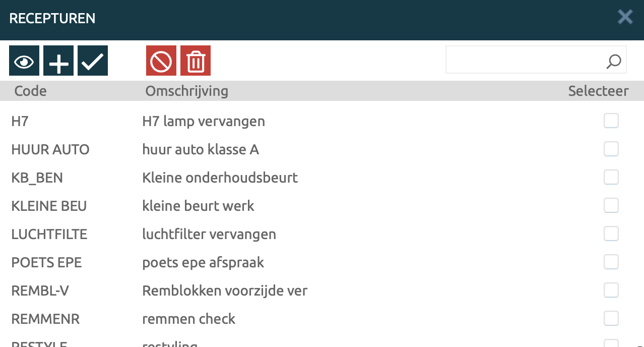Enable the REMBL-V row checkbox
Viewport: 644px width, 347px height.
click(611, 291)
